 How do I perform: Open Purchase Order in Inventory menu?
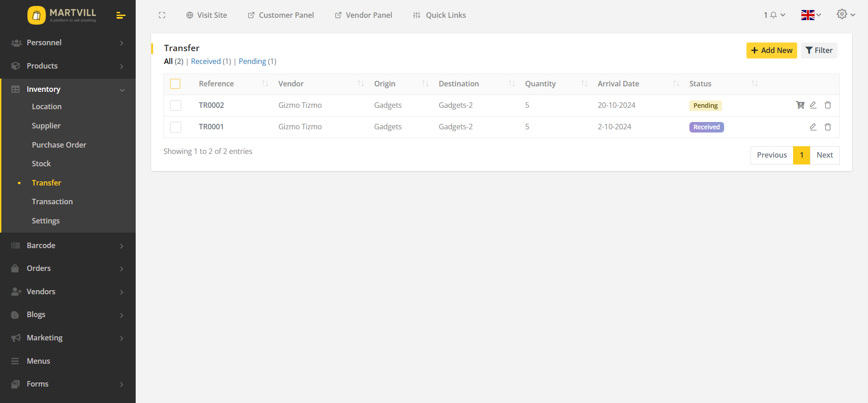(x=59, y=145)
